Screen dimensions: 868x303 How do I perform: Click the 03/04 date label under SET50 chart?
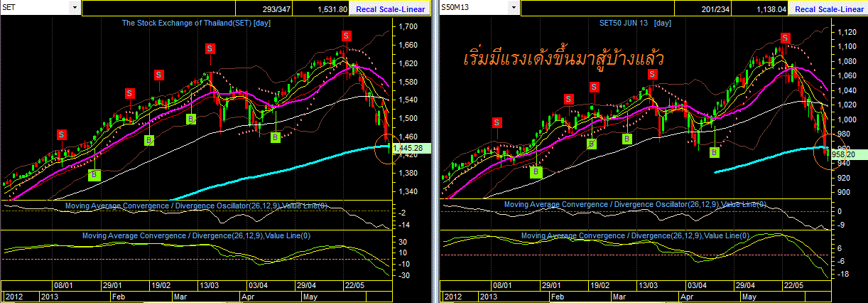pyautogui.click(x=698, y=285)
